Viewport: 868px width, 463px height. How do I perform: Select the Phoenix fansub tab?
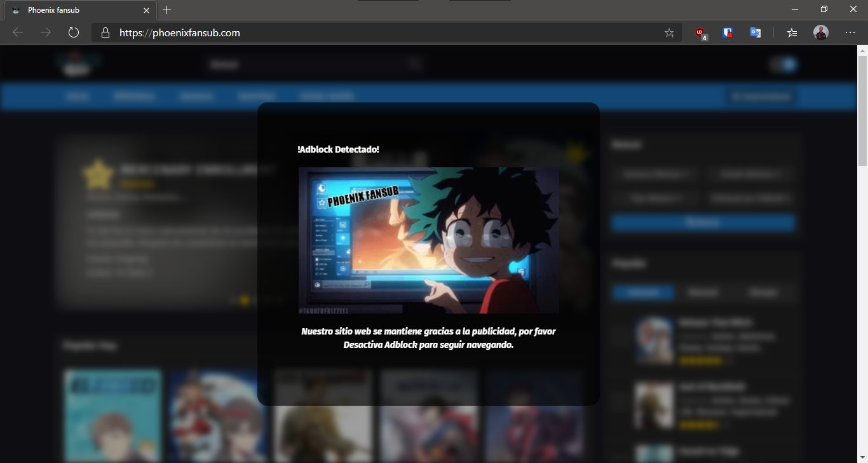pyautogui.click(x=80, y=10)
